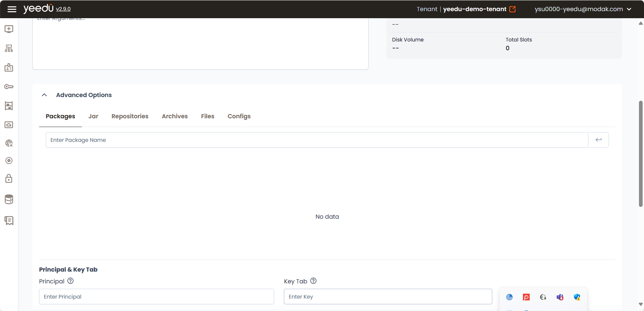Viewport: 644px width, 311px height.
Task: Open the tenant external link icon
Action: pyautogui.click(x=513, y=9)
